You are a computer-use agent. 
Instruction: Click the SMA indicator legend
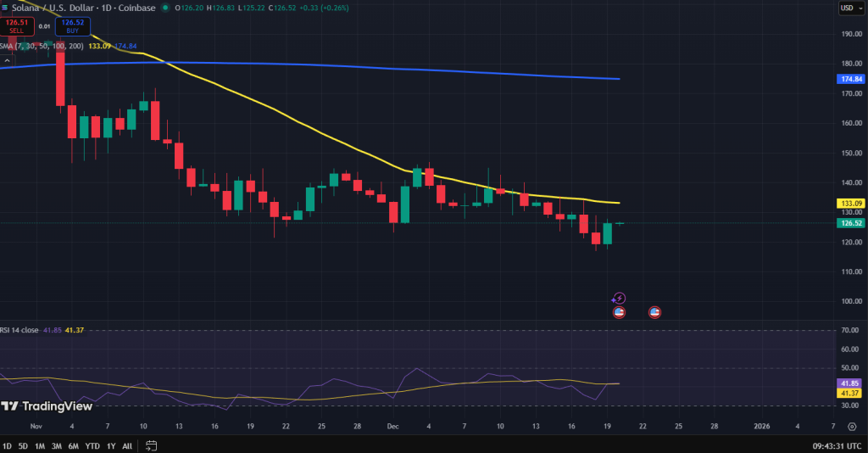(x=42, y=46)
